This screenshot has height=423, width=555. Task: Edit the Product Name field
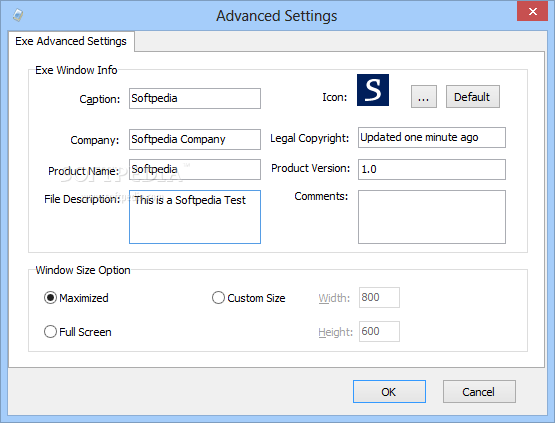coord(195,170)
